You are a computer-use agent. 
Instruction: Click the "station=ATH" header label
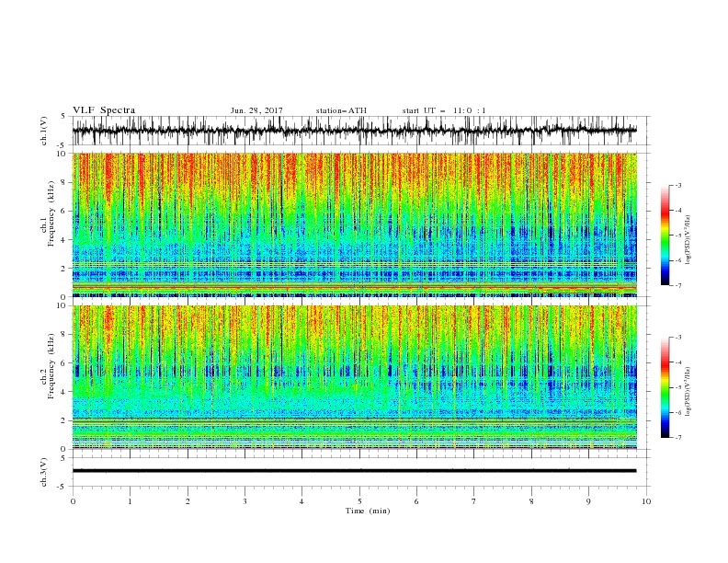click(x=341, y=110)
